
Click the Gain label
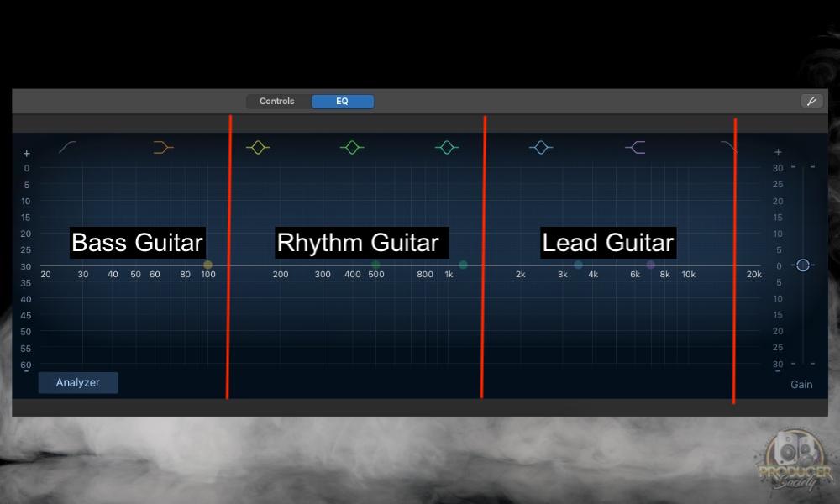click(801, 385)
